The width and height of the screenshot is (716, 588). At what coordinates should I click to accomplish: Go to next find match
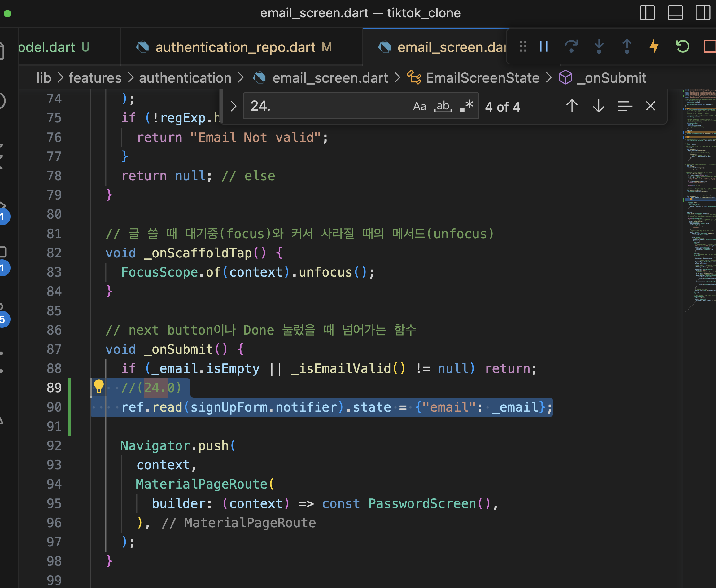(x=599, y=106)
